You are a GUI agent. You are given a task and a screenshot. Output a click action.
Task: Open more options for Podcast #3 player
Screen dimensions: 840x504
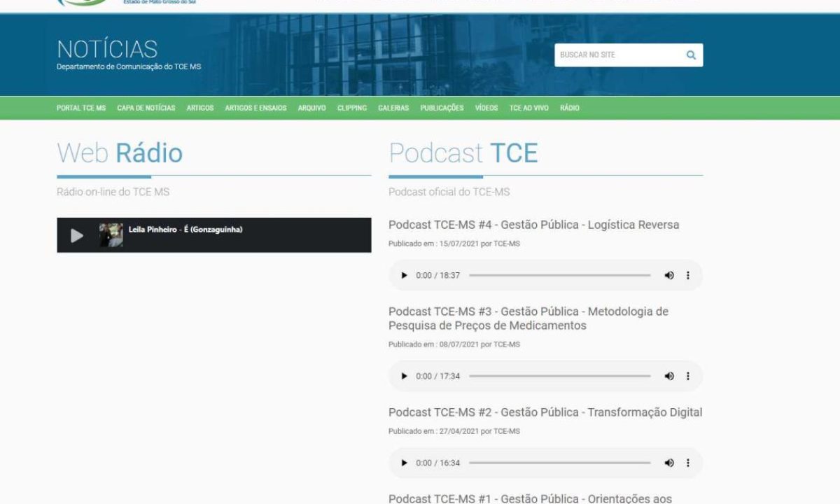tap(688, 377)
